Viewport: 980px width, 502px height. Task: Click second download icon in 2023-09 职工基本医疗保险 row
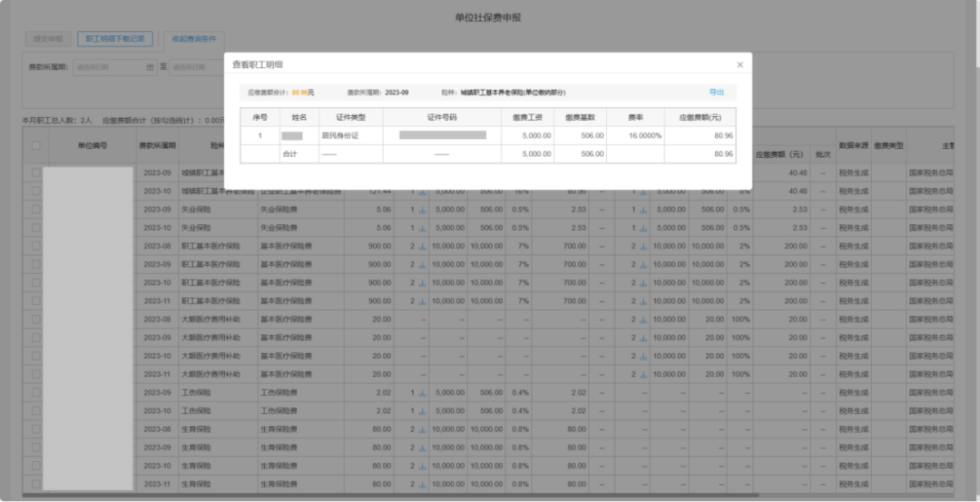tap(643, 264)
